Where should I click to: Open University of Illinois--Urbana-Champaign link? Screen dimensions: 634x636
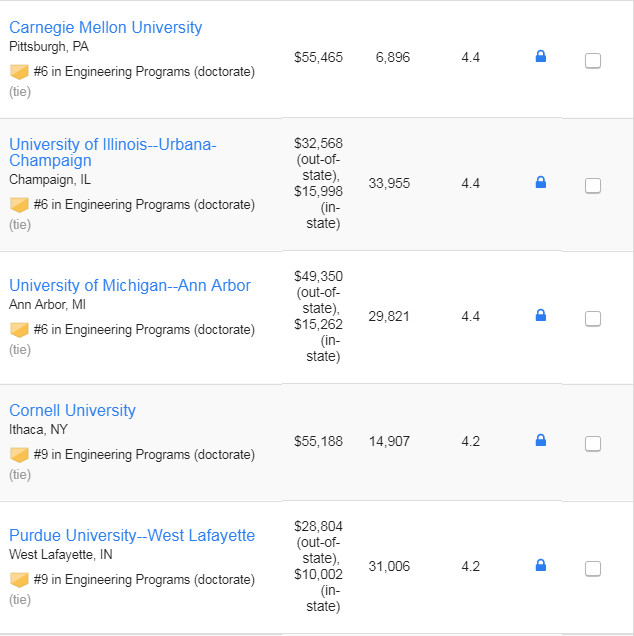(x=113, y=153)
